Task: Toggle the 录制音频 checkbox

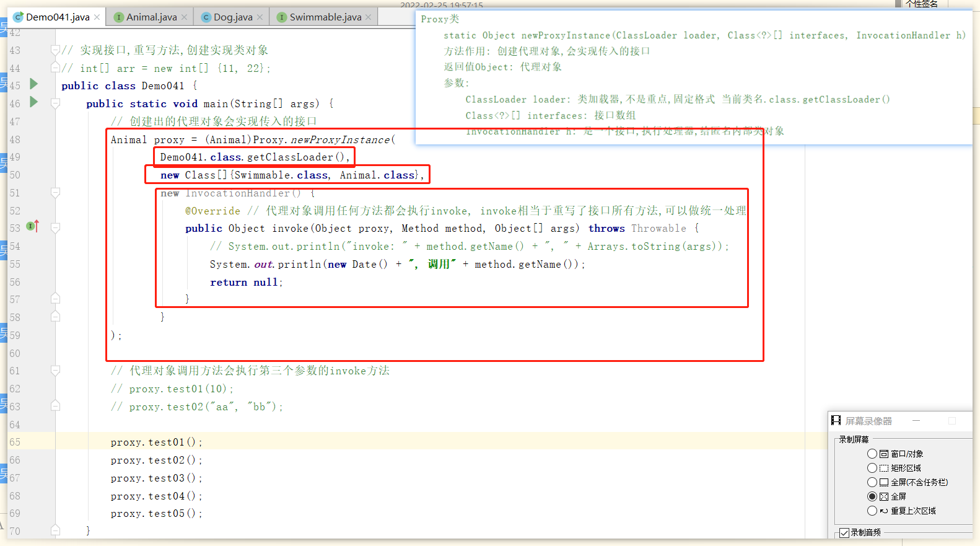Action: click(844, 532)
